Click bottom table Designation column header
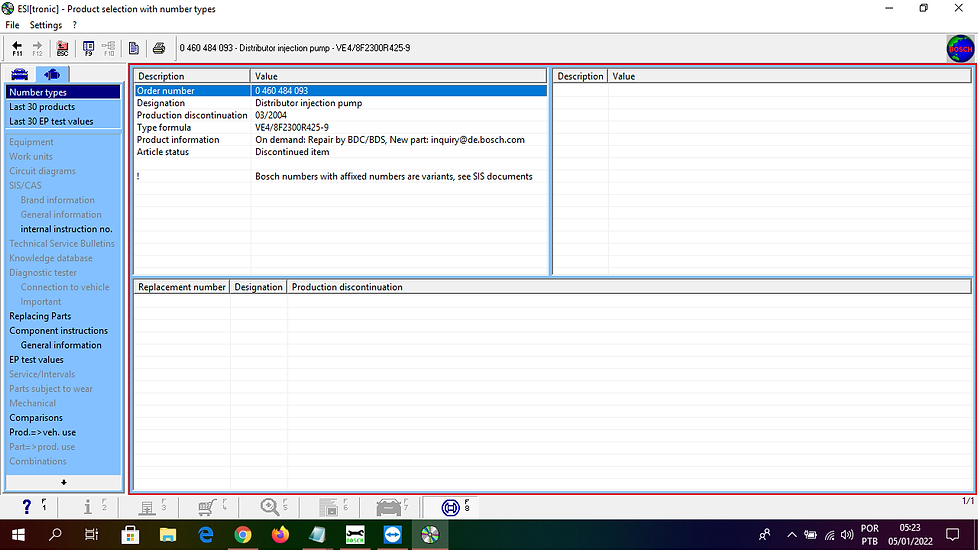The height and width of the screenshot is (553, 980). click(258, 287)
